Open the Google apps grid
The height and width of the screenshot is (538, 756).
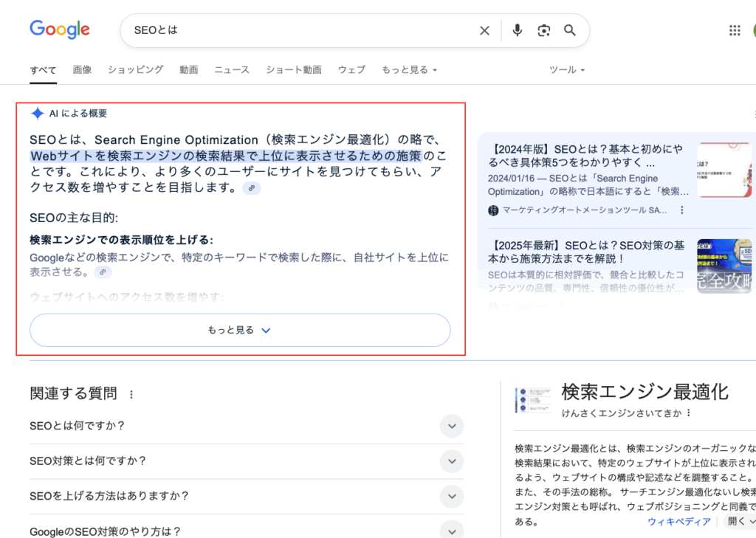(x=735, y=31)
